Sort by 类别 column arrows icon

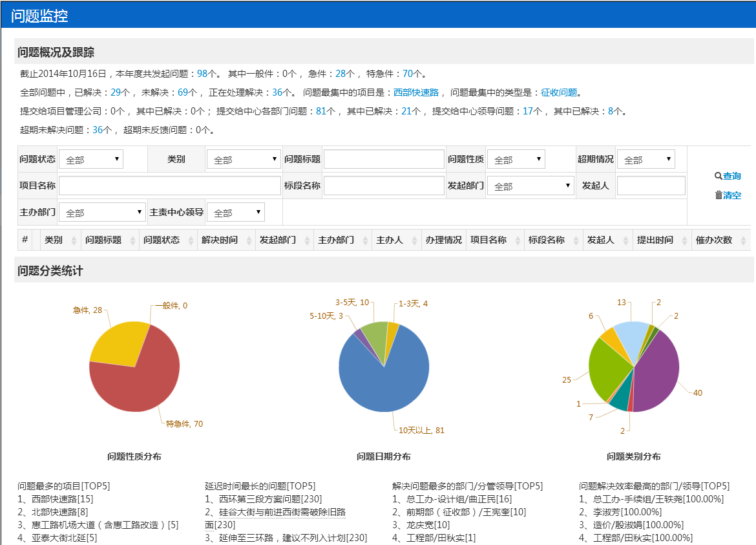click(x=74, y=240)
